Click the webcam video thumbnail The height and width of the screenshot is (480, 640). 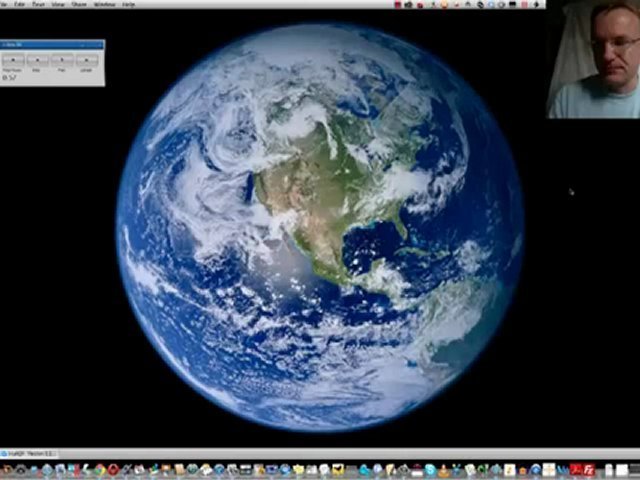pyautogui.click(x=593, y=59)
